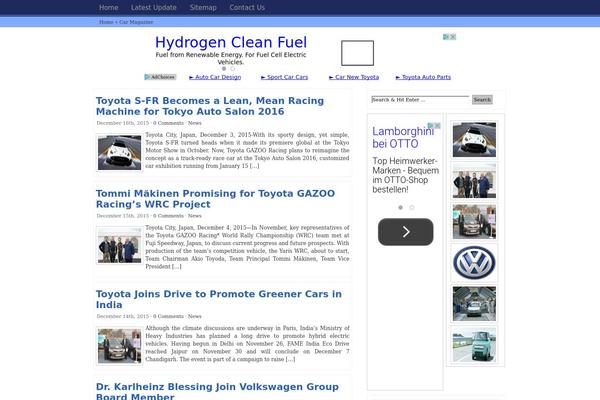Open Dr. Karlheinz Blessing Volkswagen article
The height and width of the screenshot is (400, 600).
point(217,391)
